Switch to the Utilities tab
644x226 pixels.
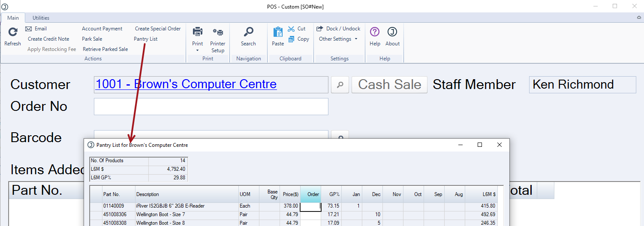tap(41, 18)
